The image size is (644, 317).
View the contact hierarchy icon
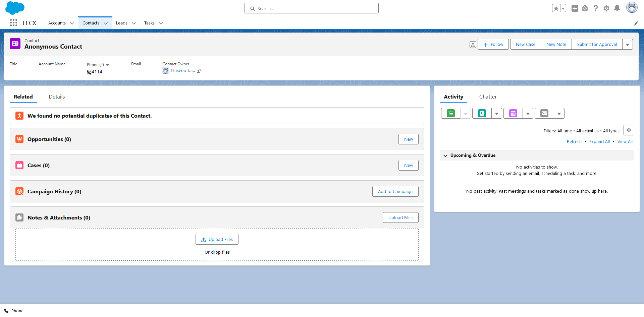pyautogui.click(x=473, y=45)
